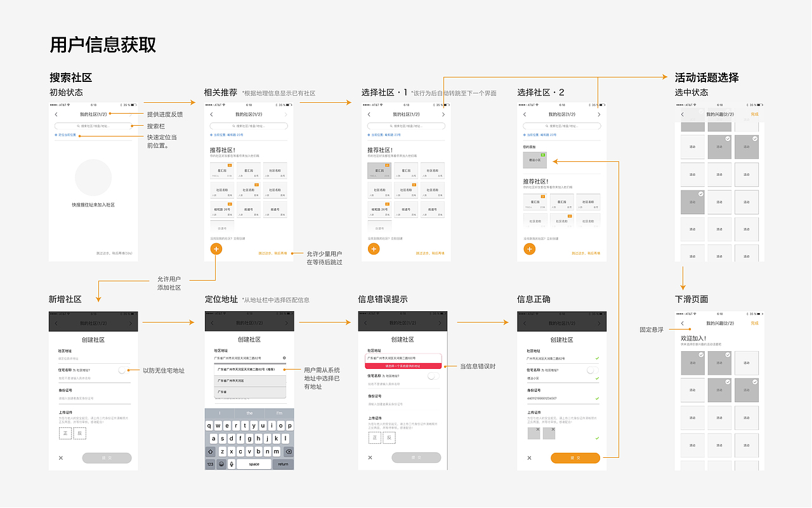Tap back arrow in 选择社区·2 screen

point(525,114)
